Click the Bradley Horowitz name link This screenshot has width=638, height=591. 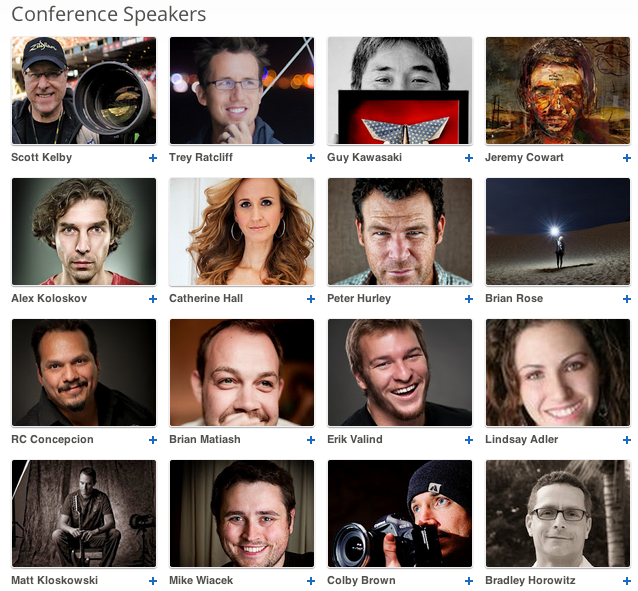[x=530, y=580]
